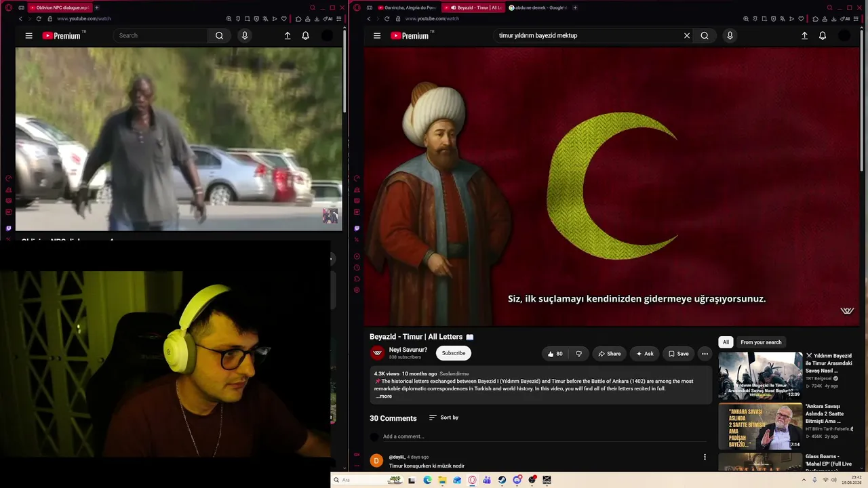Open more actions menu beside the Save button
This screenshot has height=488, width=868.
point(705,354)
